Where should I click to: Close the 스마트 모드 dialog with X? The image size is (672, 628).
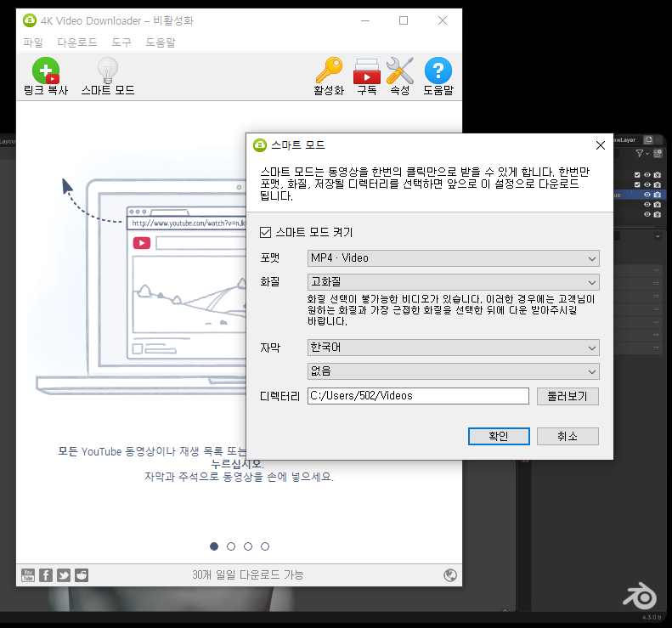coord(601,145)
